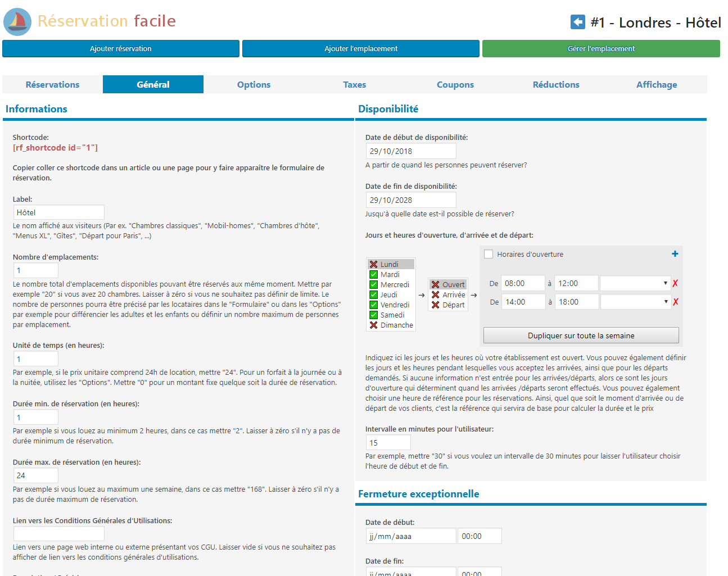Toggle the Arrivée red cross icon

435,294
